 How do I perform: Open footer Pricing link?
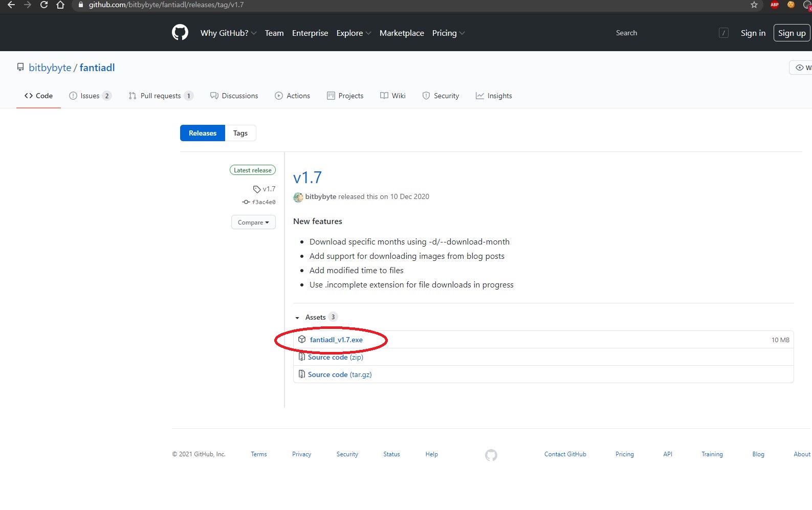[x=625, y=454]
